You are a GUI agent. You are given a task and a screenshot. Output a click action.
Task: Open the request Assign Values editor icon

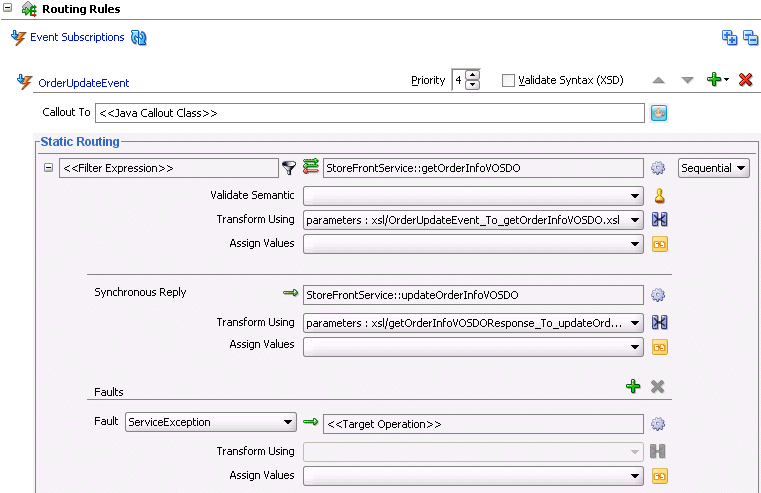(660, 244)
